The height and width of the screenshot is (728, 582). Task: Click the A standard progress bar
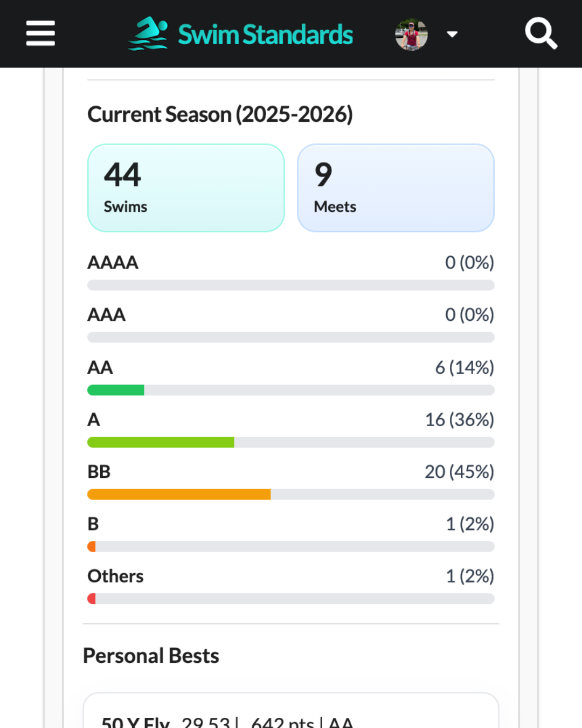[x=290, y=442]
